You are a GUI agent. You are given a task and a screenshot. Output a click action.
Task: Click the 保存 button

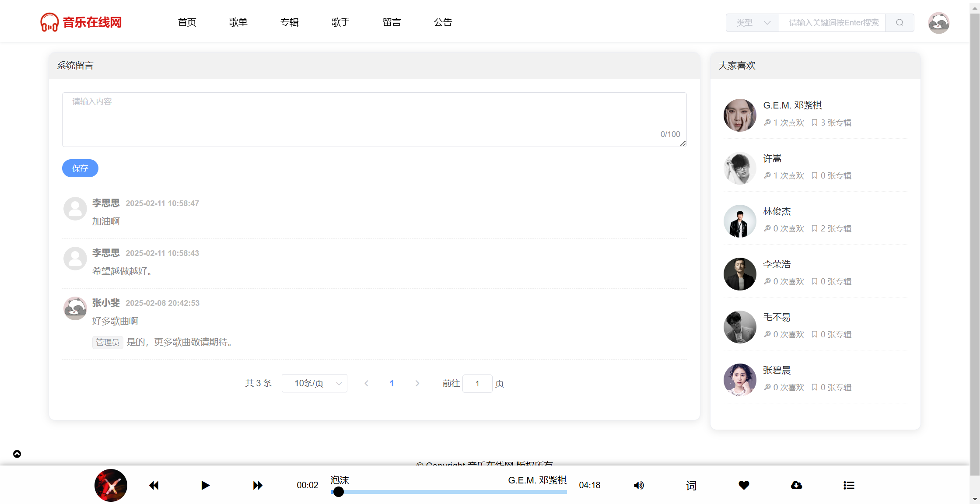(x=80, y=168)
